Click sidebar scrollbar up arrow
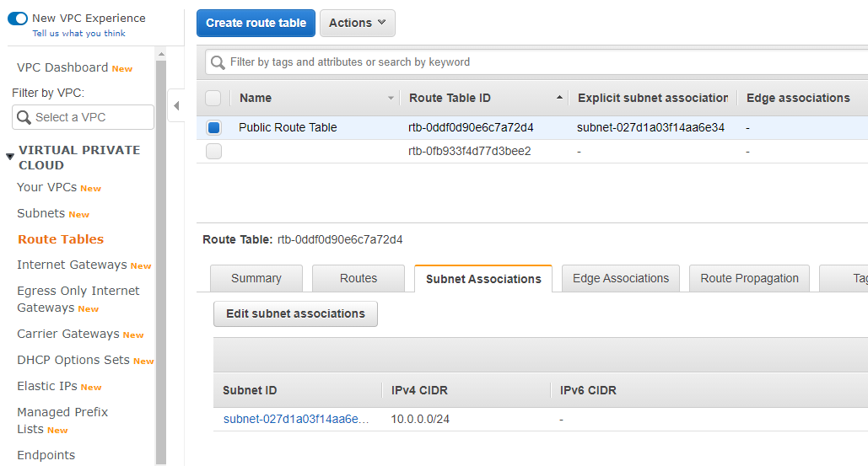 [x=161, y=54]
